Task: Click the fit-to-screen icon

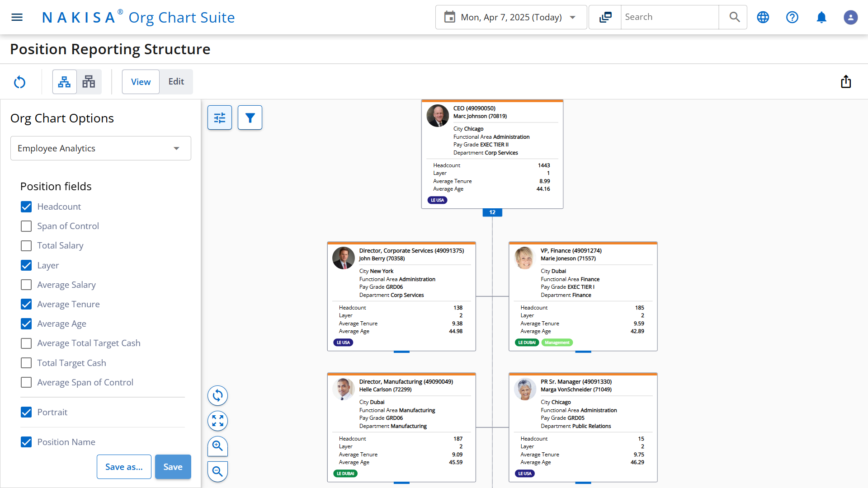Action: pos(217,421)
